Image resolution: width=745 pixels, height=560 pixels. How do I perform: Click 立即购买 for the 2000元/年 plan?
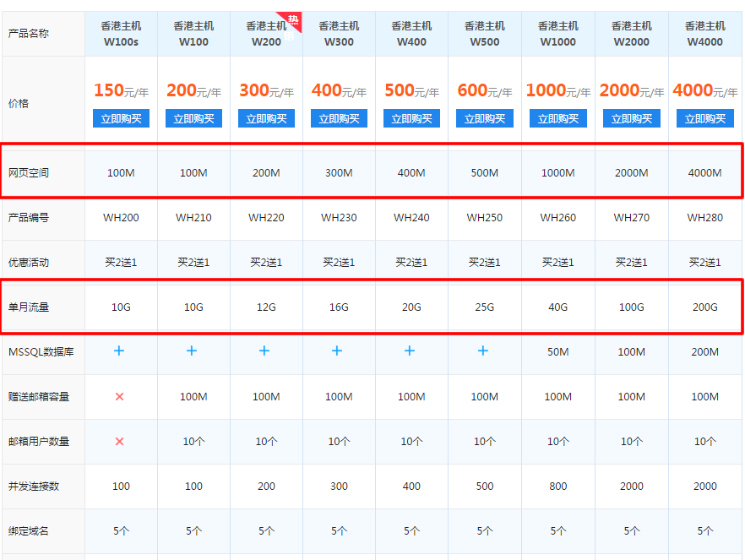tap(632, 119)
